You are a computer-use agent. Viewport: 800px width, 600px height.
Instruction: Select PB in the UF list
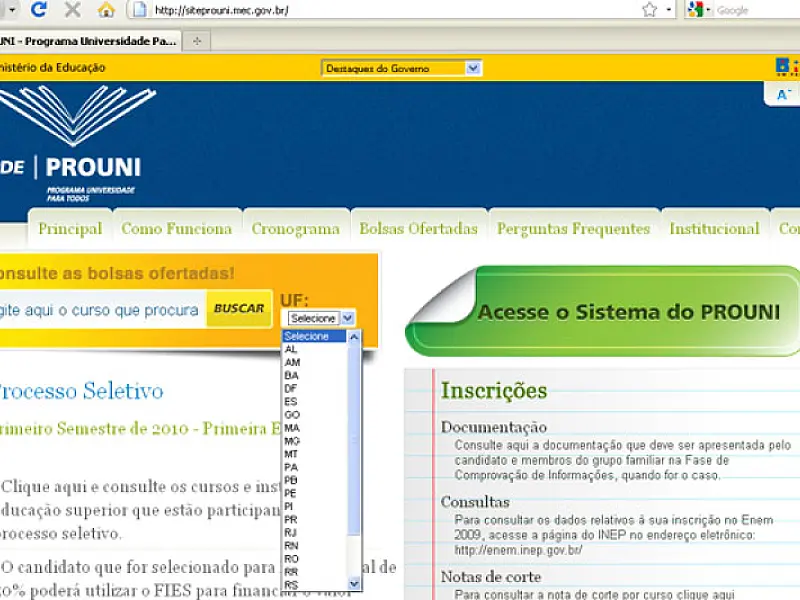click(x=315, y=480)
